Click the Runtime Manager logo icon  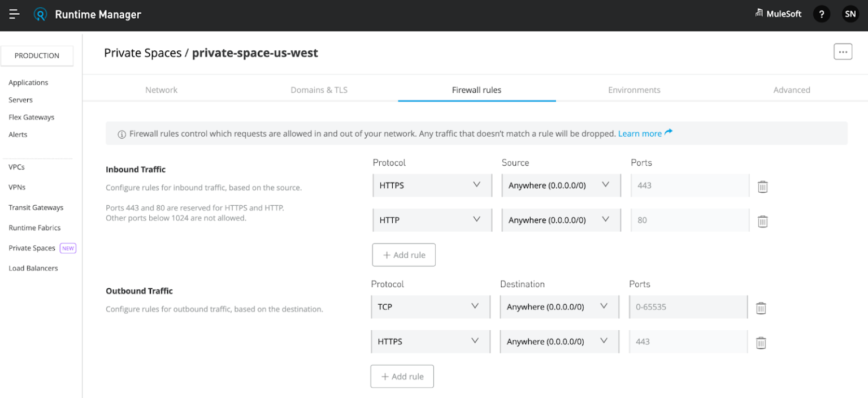coord(40,14)
